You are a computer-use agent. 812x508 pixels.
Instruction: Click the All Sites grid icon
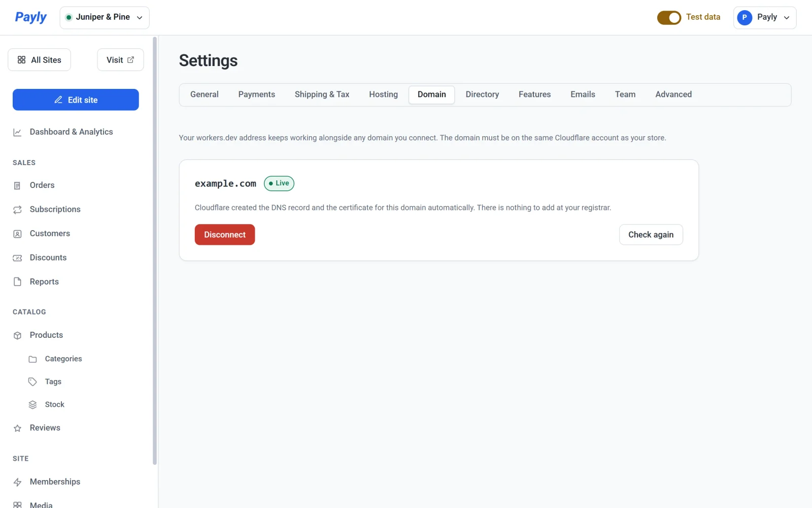click(x=21, y=60)
